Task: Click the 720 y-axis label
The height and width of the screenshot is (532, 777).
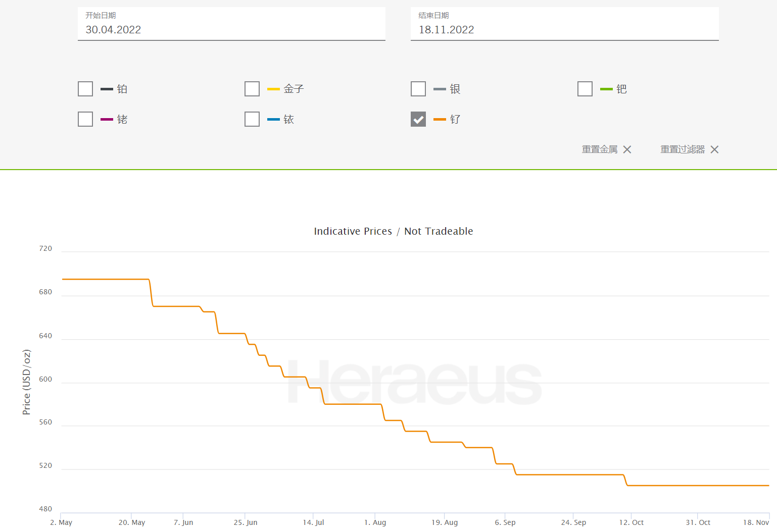Action: pos(45,248)
